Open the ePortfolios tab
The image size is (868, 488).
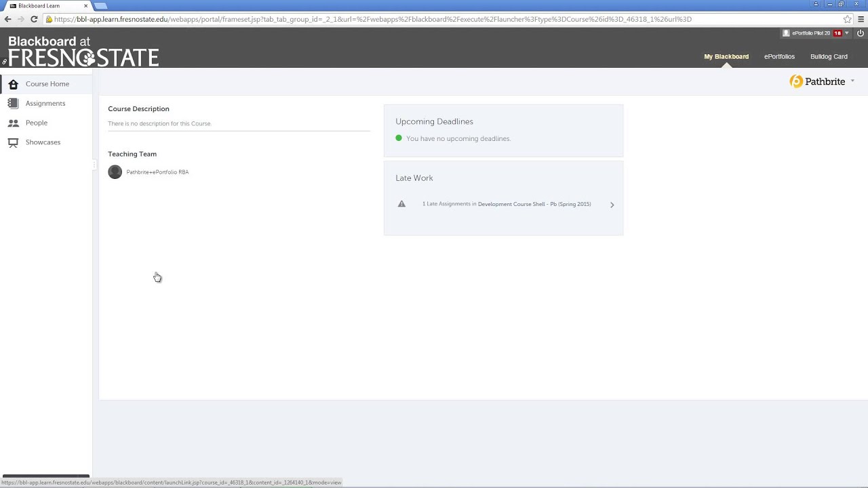click(779, 56)
